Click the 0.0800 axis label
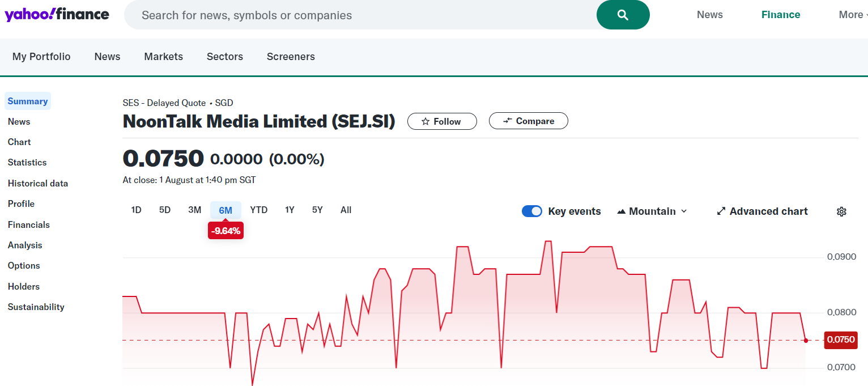The width and height of the screenshot is (868, 386). pos(842,312)
